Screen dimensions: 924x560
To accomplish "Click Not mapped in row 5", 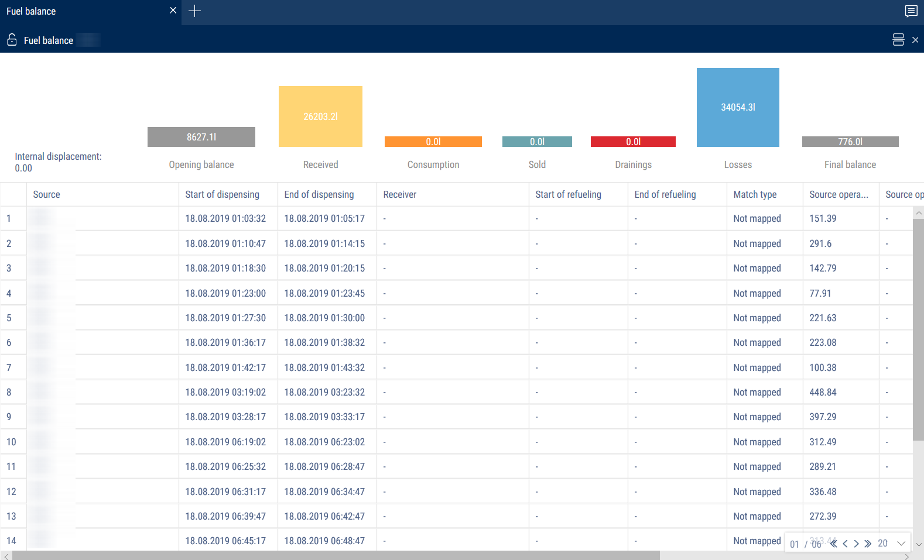I will (757, 318).
